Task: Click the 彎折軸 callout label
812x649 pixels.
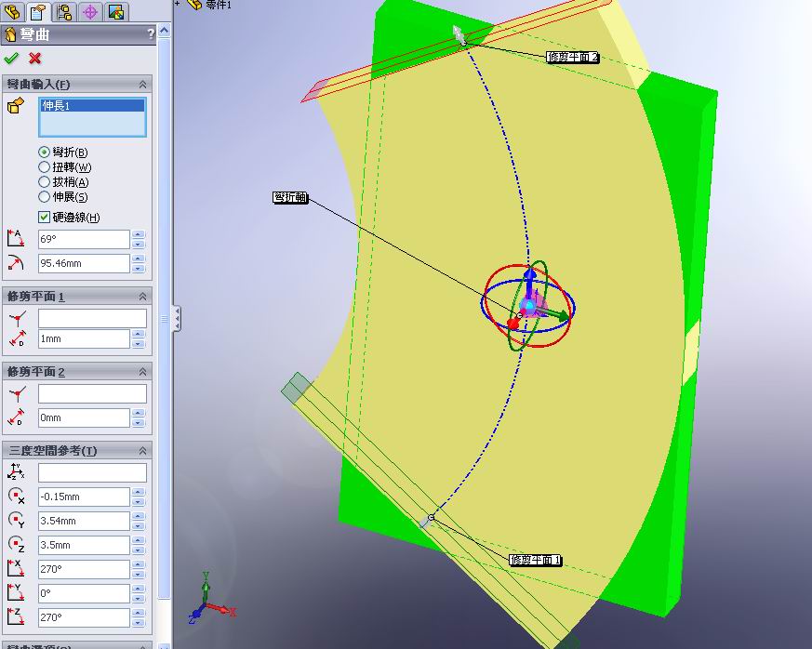Action: [x=290, y=197]
